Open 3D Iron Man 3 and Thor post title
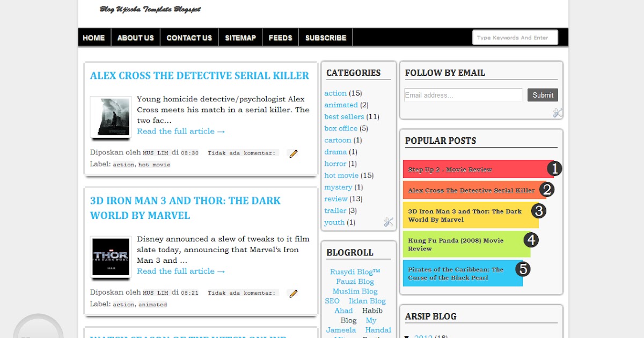This screenshot has width=644, height=338. (x=185, y=208)
